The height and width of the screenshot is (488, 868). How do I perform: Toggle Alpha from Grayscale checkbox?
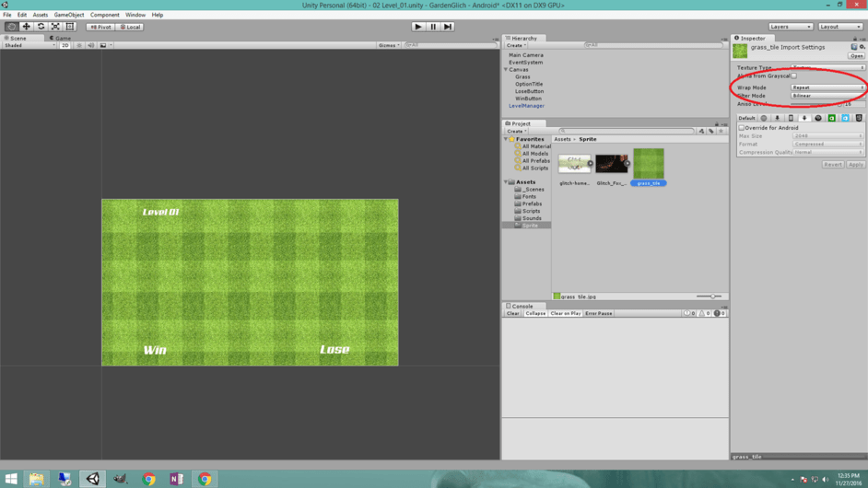click(x=794, y=76)
